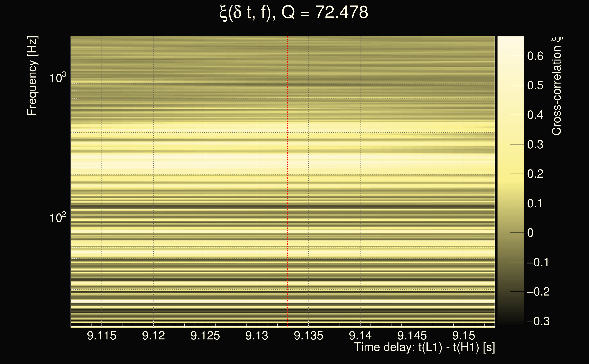This screenshot has width=589, height=364.
Task: Click the 9.13 time delay tick label
Action: (x=257, y=336)
